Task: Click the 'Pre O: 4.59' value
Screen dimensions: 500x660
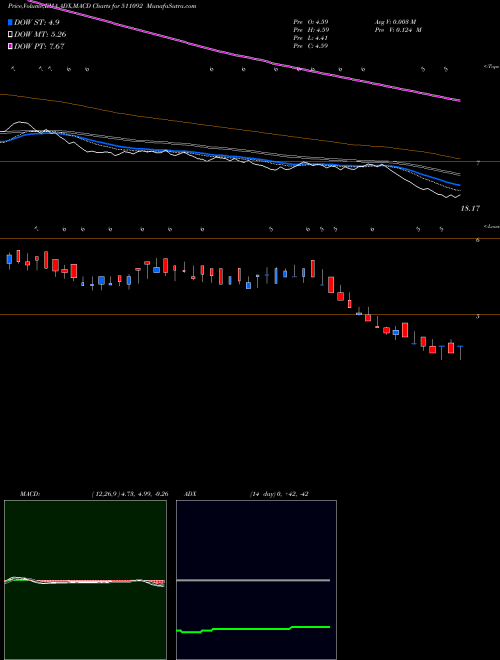Action: pyautogui.click(x=311, y=22)
